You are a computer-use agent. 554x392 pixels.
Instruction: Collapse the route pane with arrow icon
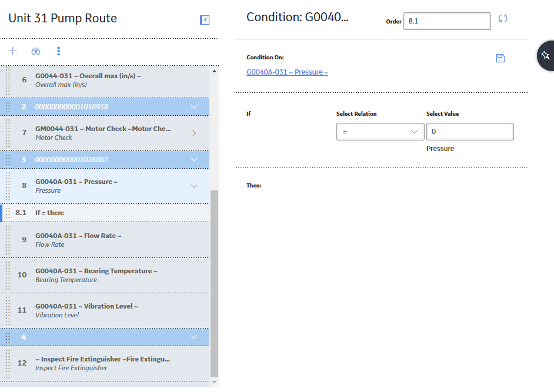point(205,20)
